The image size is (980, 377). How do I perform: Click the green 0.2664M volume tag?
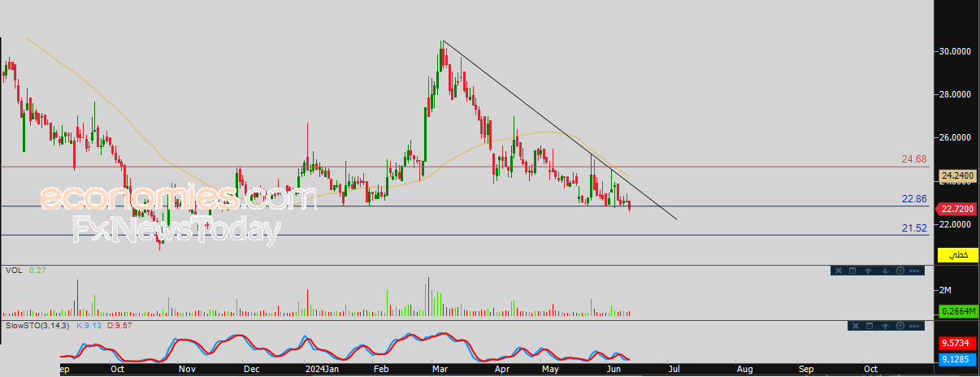click(958, 311)
